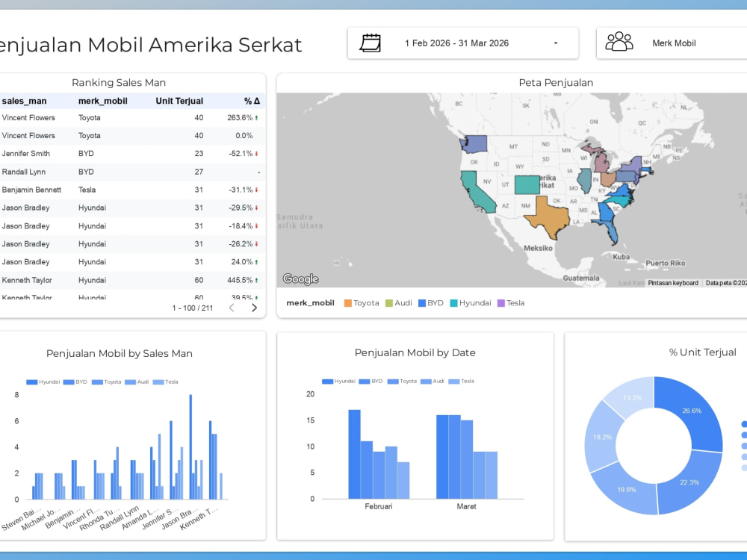Go to previous page of ranking table
This screenshot has height=560, width=747.
(x=232, y=308)
